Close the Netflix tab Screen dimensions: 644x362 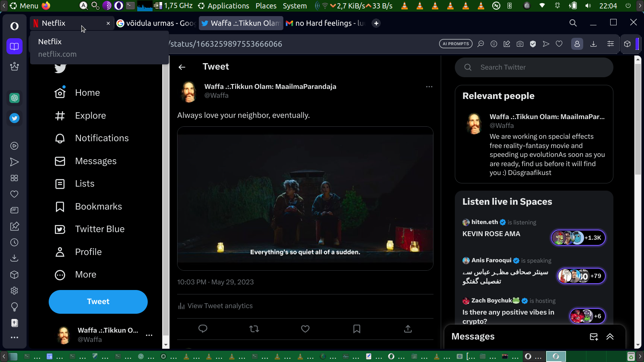(108, 23)
